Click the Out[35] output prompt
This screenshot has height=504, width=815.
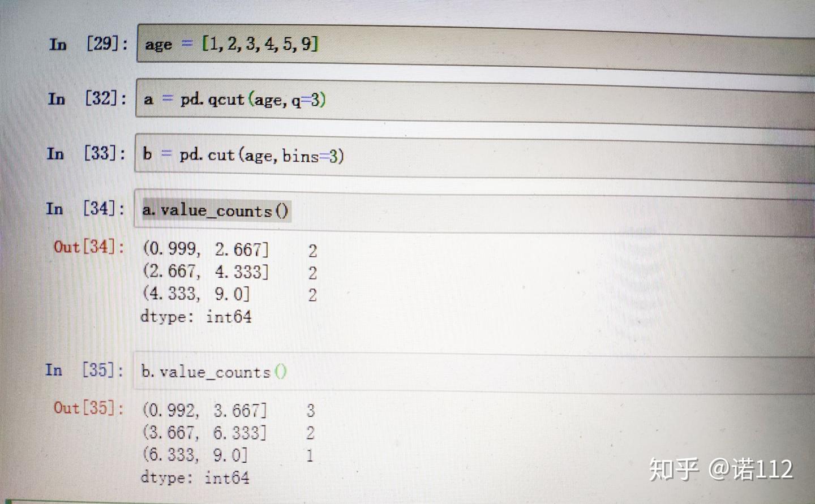pyautogui.click(x=88, y=407)
